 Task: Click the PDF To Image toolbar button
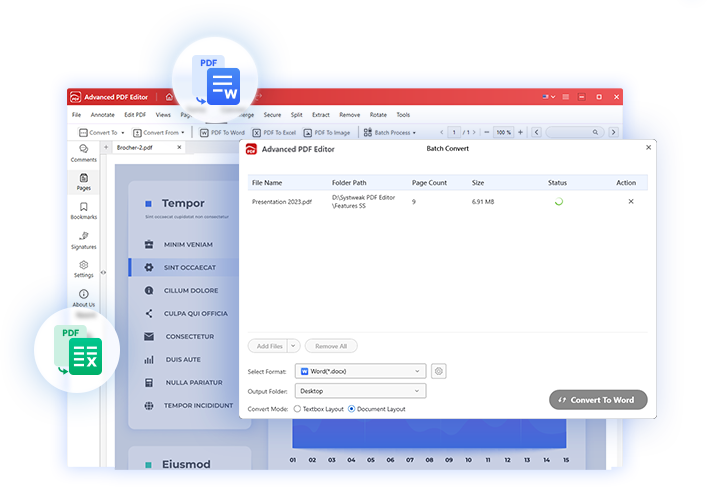(326, 133)
